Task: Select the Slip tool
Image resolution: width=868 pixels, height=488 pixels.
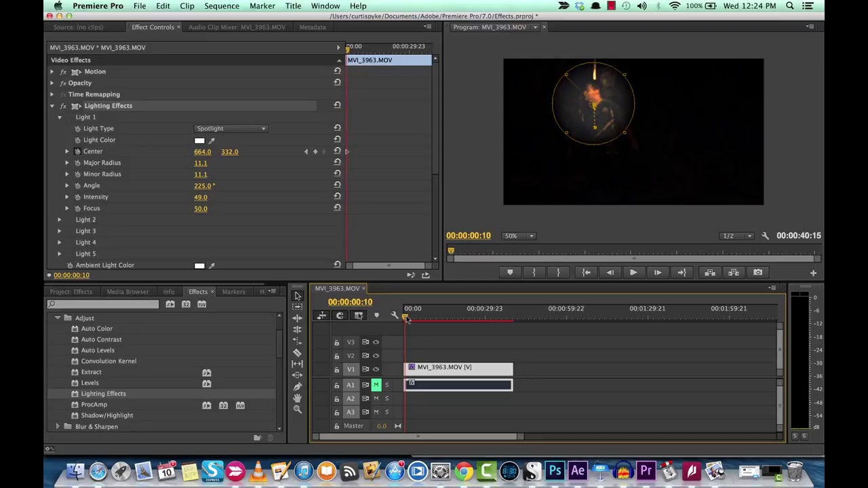Action: [297, 364]
